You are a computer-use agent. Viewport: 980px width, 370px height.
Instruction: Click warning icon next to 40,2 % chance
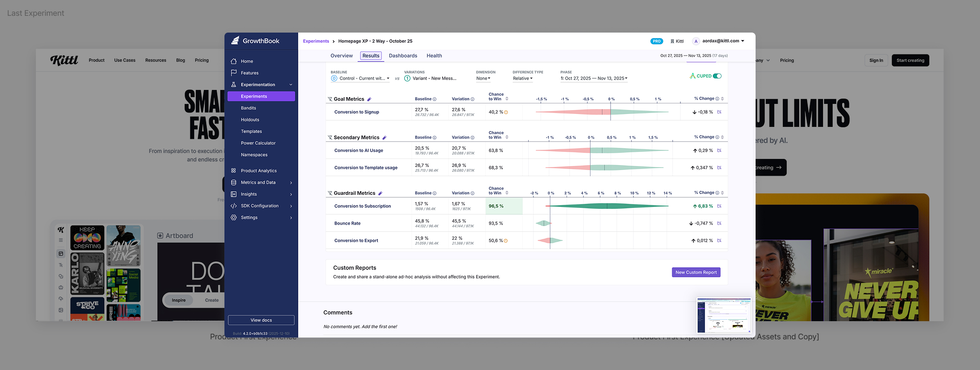tap(506, 112)
